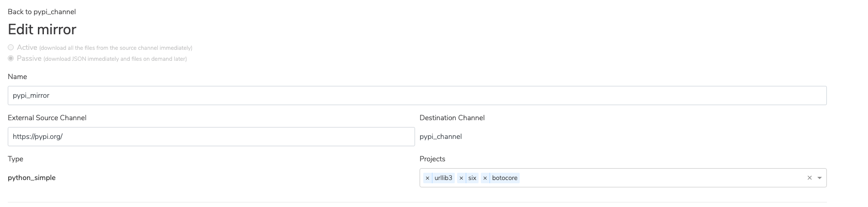Click the urllib3 tag label
Screen dimensions: 868x207
point(443,178)
